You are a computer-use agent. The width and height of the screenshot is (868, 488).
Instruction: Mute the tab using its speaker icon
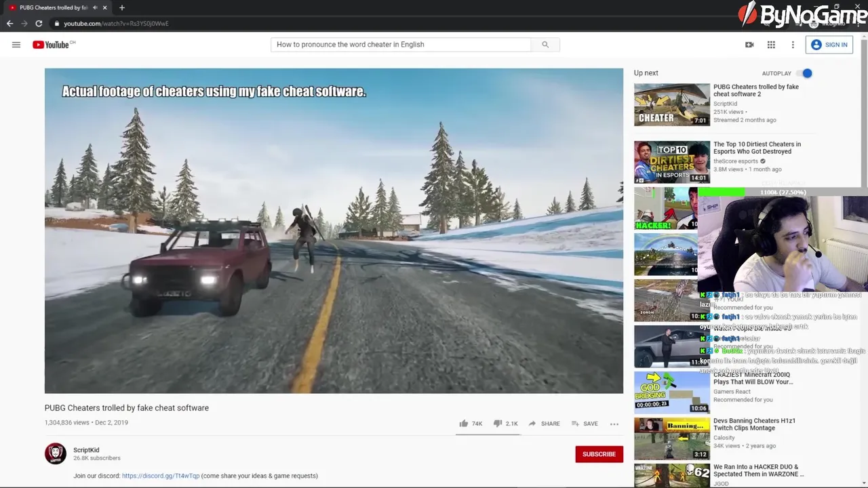pyautogui.click(x=95, y=7)
